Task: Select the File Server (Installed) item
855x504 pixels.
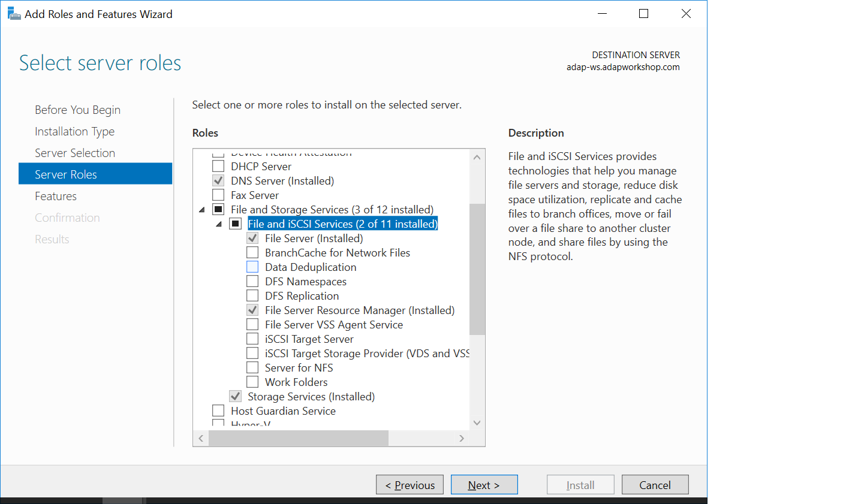Action: pos(314,238)
